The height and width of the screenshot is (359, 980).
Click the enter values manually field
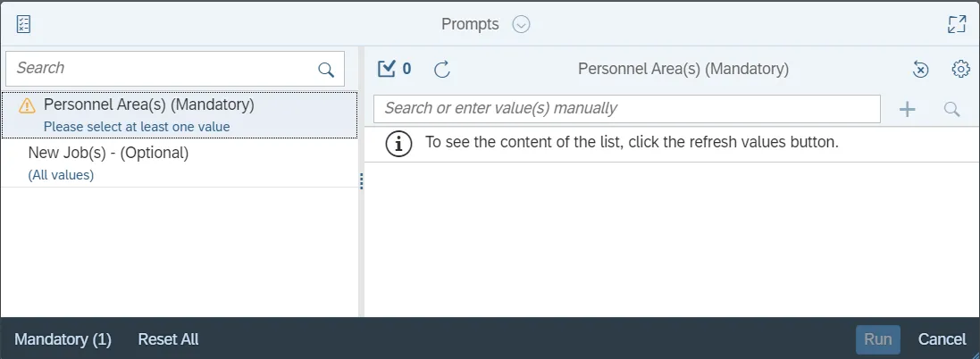click(x=625, y=109)
